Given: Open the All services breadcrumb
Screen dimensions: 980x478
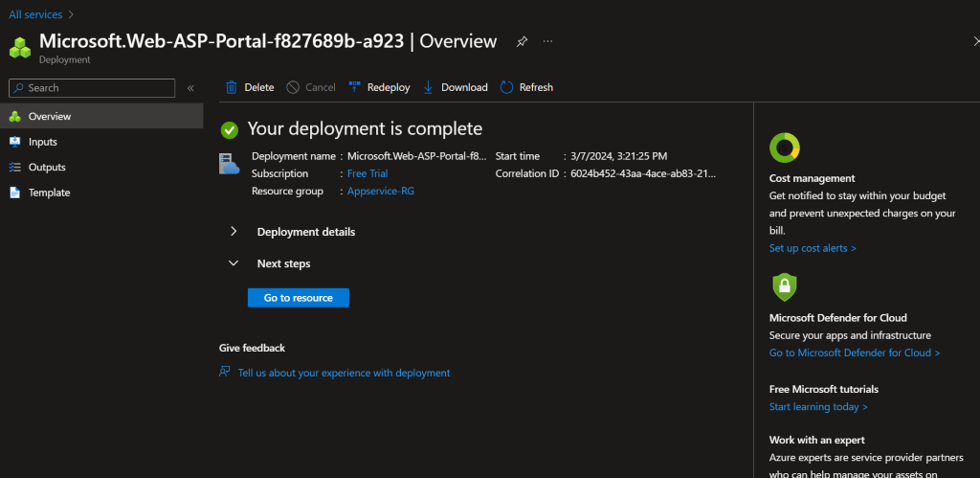Looking at the screenshot, I should pyautogui.click(x=35, y=14).
